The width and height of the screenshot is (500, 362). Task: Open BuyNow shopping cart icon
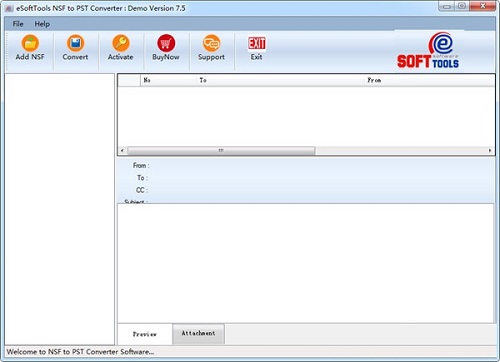166,43
